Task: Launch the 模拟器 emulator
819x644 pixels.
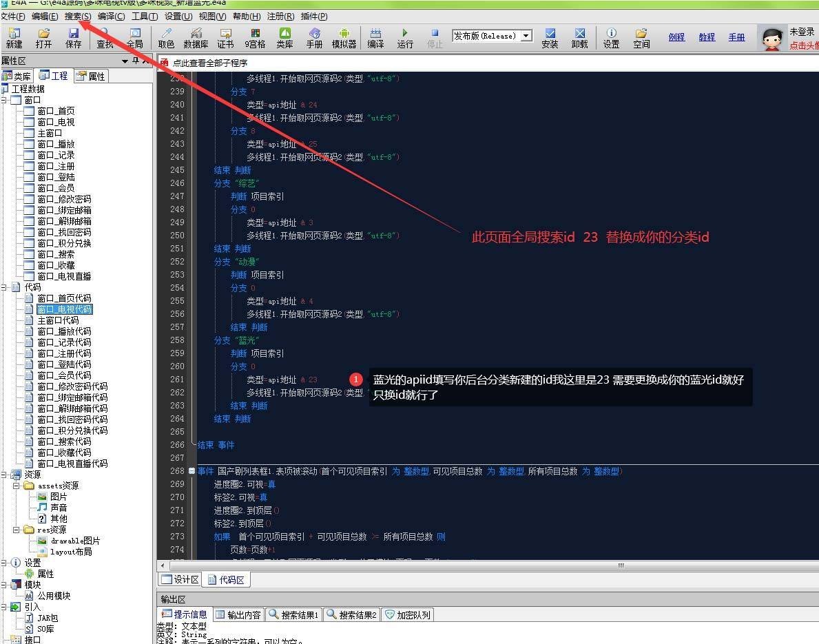Action: (x=344, y=36)
